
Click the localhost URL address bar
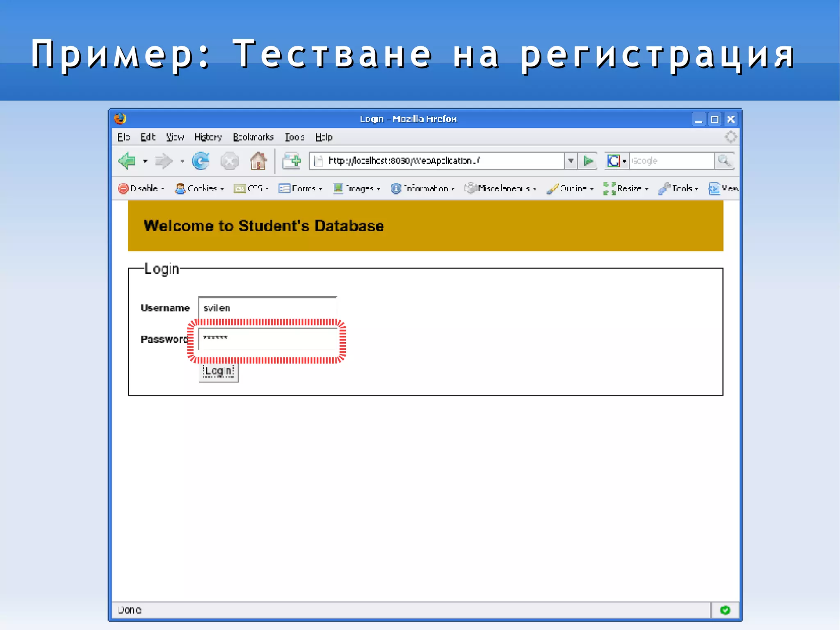point(437,160)
